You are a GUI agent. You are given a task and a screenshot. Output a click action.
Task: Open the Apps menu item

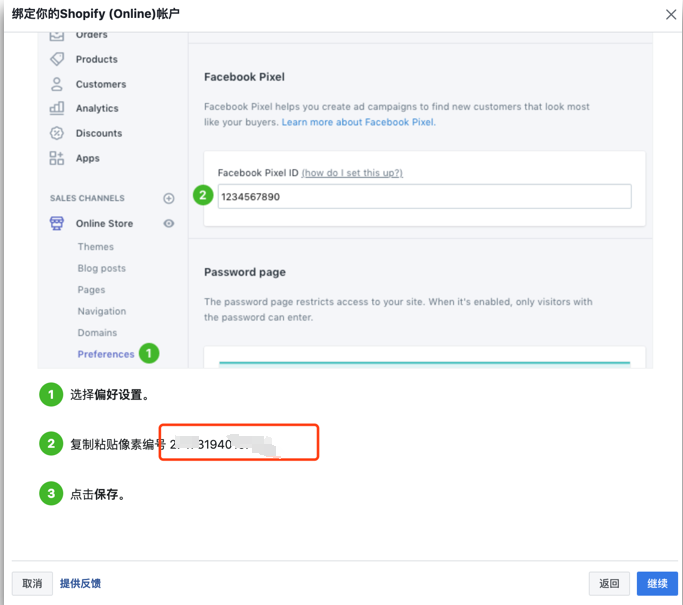click(88, 159)
